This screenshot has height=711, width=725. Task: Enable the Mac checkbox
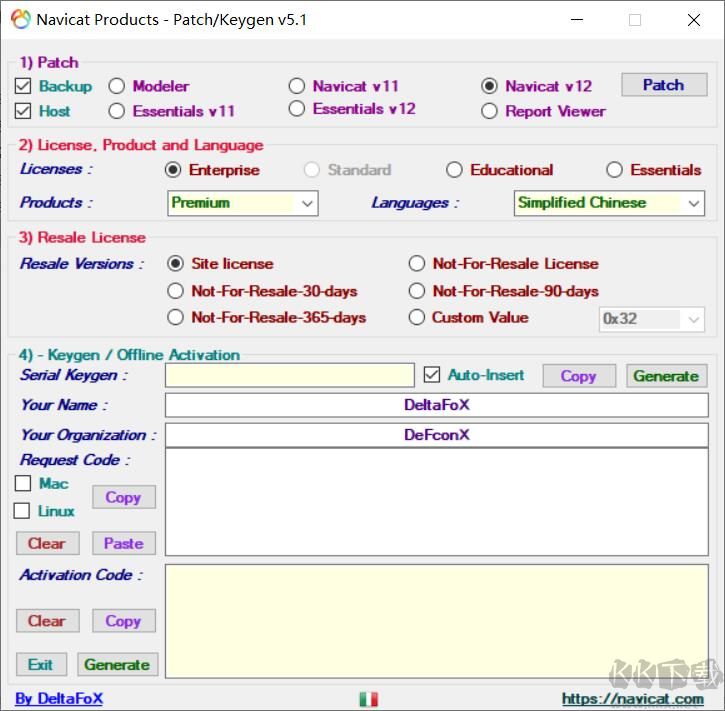click(x=23, y=483)
